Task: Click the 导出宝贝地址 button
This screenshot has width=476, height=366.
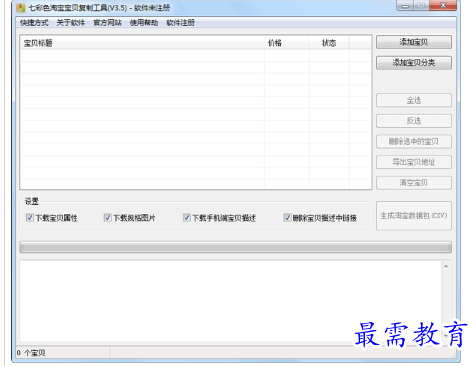Action: coord(414,162)
